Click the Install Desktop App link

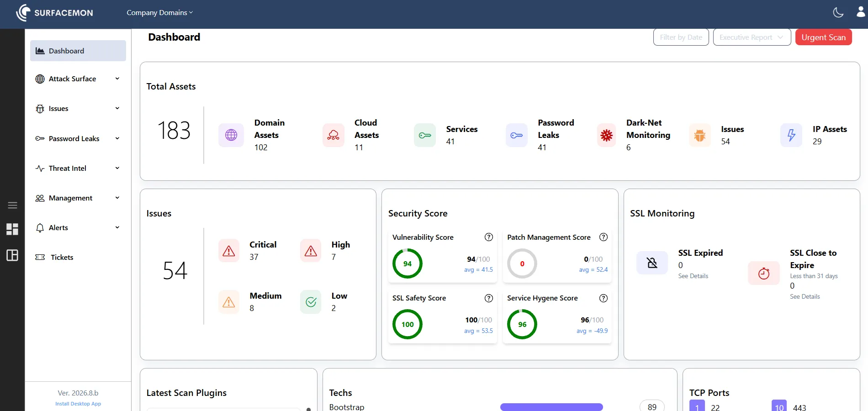coord(78,404)
